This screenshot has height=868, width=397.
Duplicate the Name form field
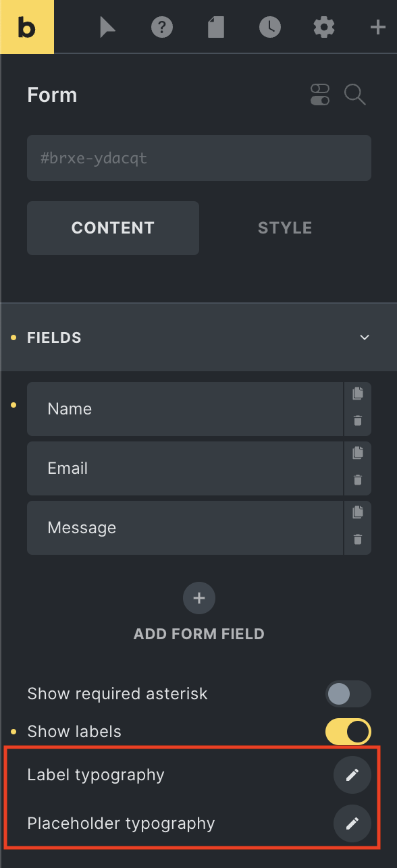click(x=358, y=393)
